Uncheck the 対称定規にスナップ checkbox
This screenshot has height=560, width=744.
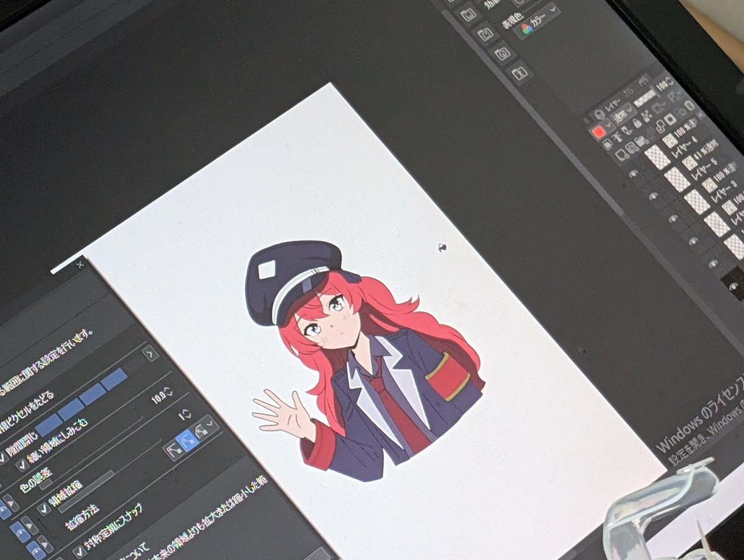(x=79, y=552)
